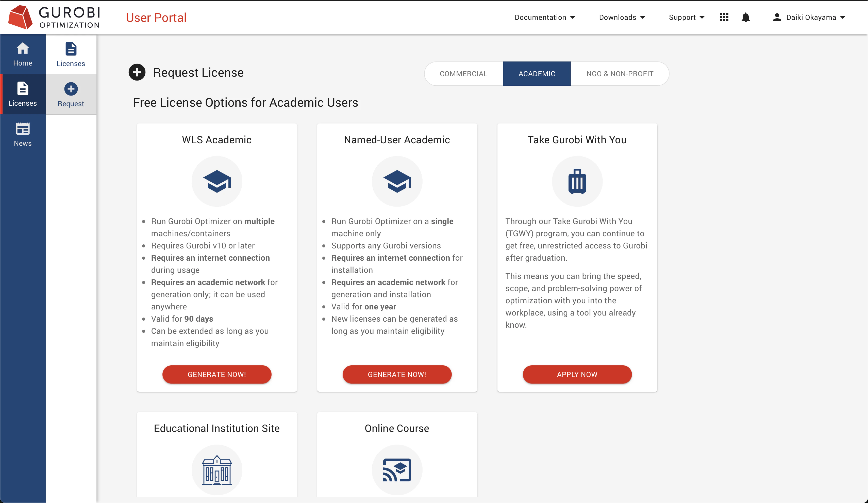Screen dimensions: 868x503
Task: Click the Named-User Academic card title
Action: point(397,140)
